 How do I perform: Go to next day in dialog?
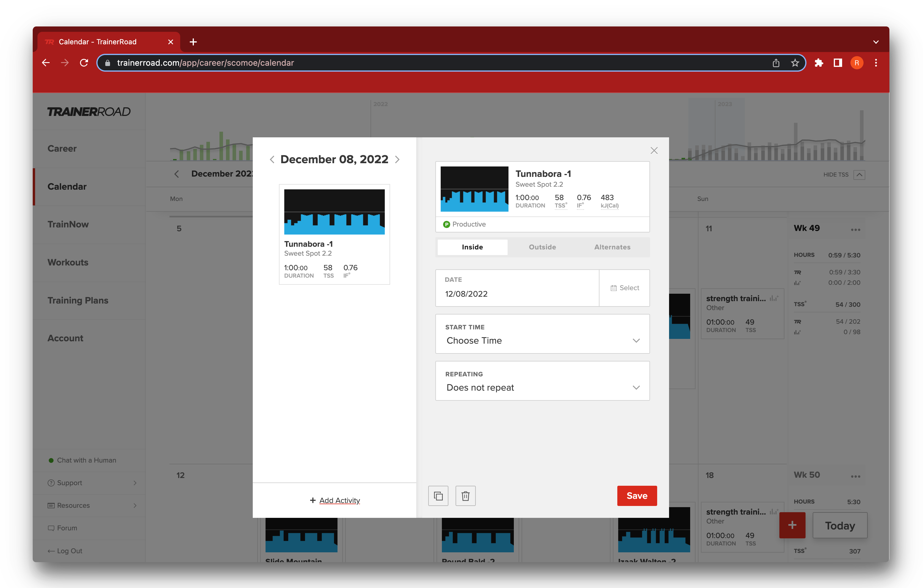click(398, 159)
